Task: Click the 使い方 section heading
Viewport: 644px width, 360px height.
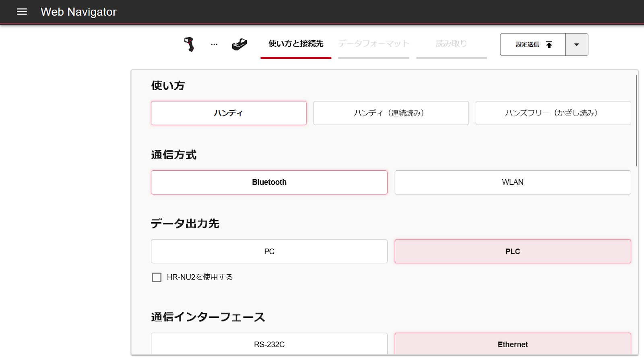Action: (168, 85)
